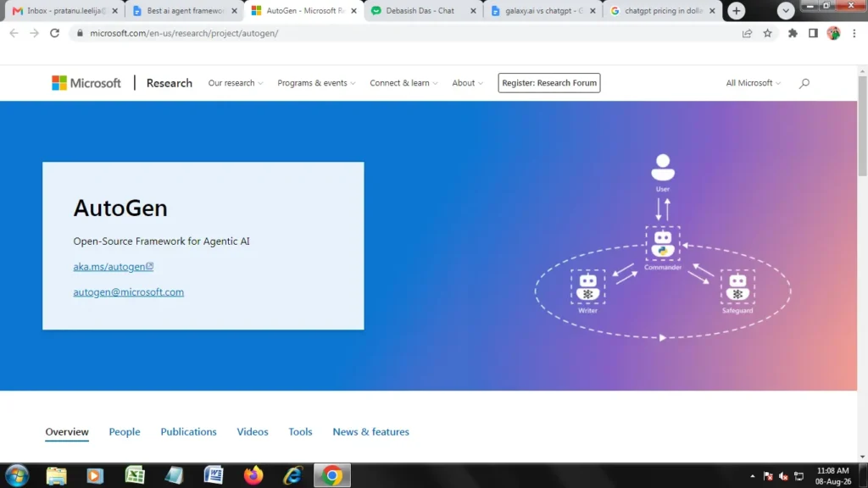Close the Best ai agent framework tab
Viewport: 868px width, 488px height.
point(234,10)
